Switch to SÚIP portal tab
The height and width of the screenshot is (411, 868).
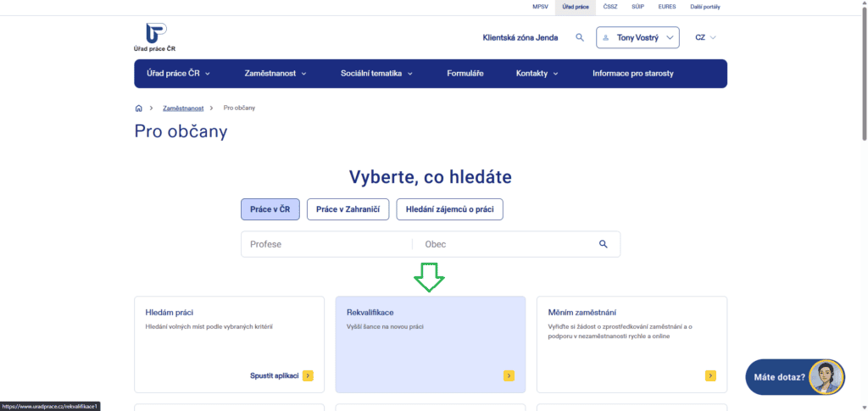pos(637,7)
